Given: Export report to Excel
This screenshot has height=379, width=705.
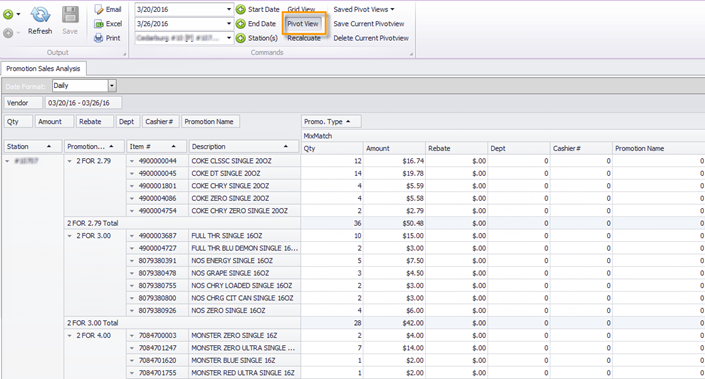Looking at the screenshot, I should pyautogui.click(x=108, y=24).
